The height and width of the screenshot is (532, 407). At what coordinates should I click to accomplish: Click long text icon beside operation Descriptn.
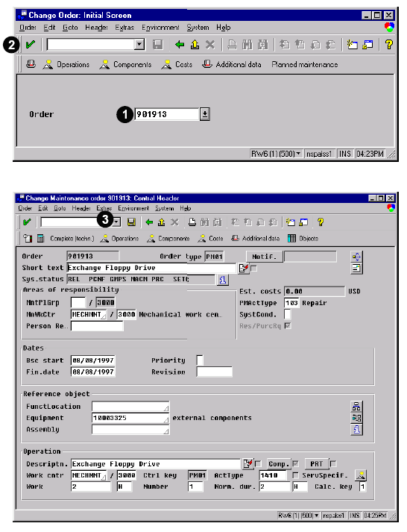tap(247, 464)
